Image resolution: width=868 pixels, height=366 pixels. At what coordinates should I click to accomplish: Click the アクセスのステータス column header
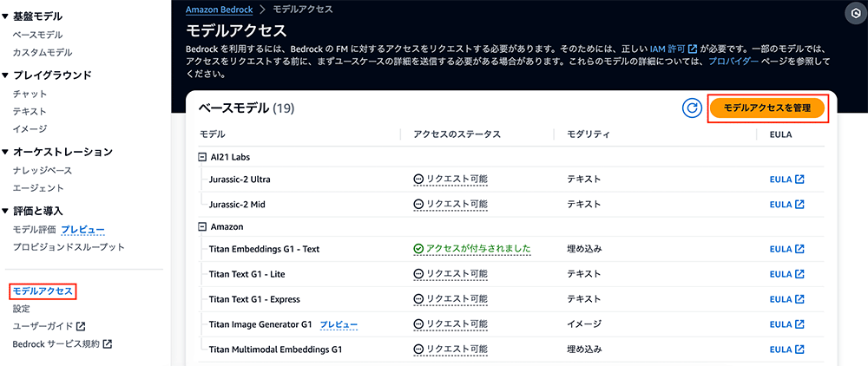point(457,134)
